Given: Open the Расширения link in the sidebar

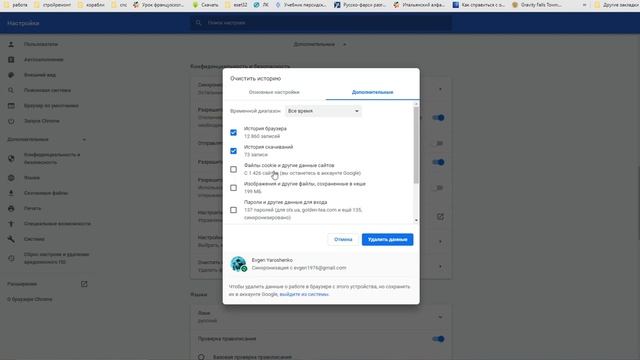Looking at the screenshot, I should [x=22, y=284].
